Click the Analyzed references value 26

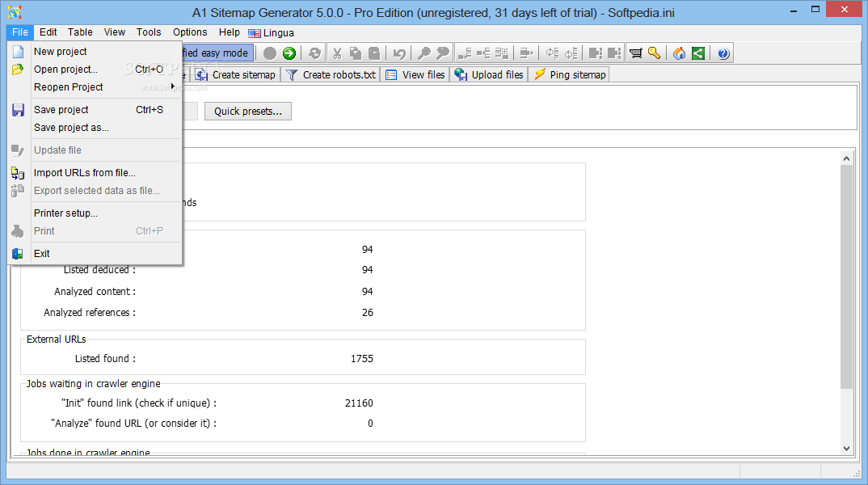[368, 313]
